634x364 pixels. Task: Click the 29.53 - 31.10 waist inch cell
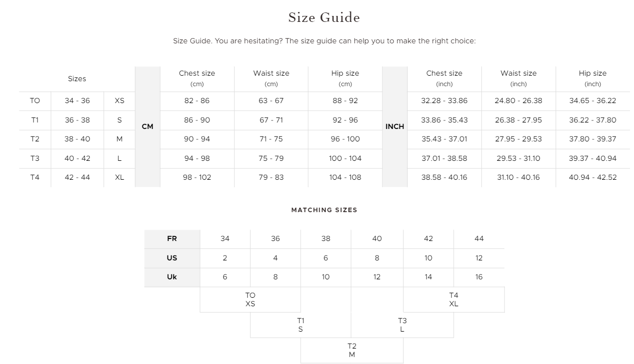(x=518, y=158)
